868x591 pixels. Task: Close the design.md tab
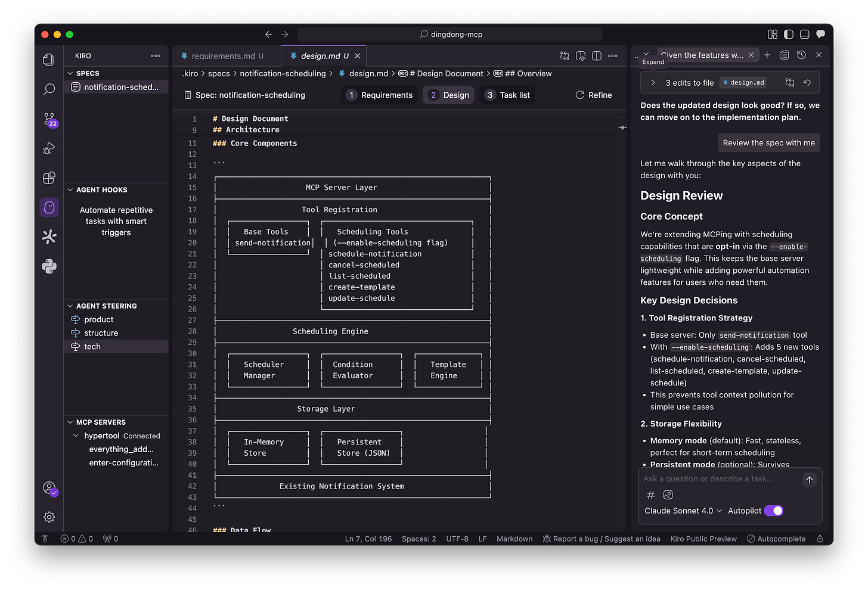[x=357, y=56]
